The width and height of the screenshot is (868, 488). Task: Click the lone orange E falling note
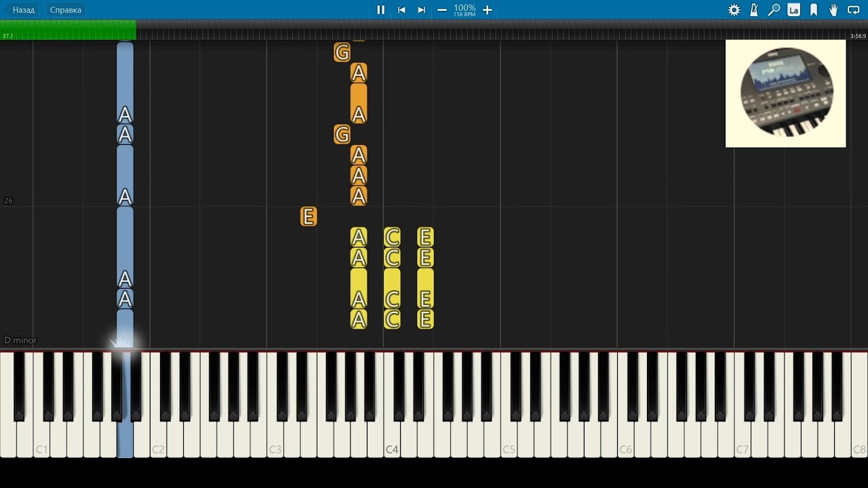click(309, 217)
